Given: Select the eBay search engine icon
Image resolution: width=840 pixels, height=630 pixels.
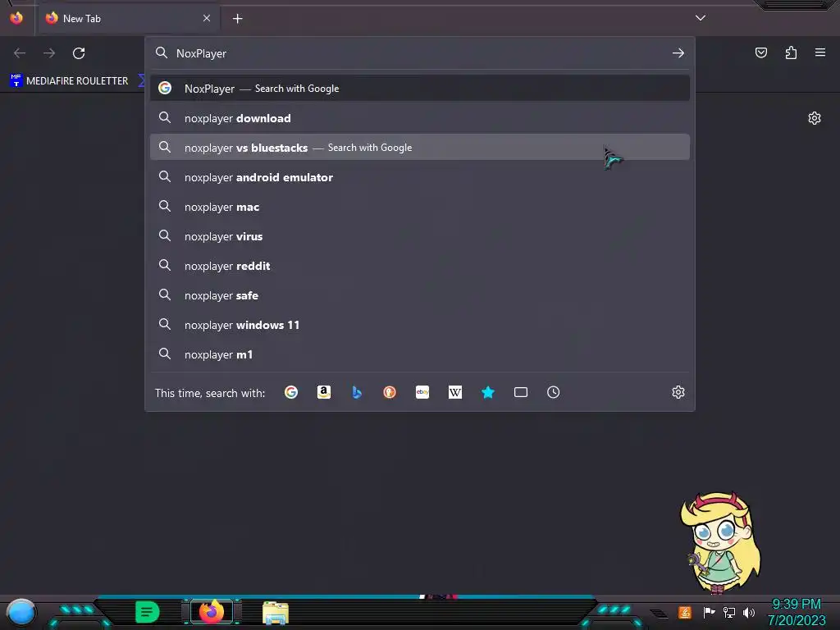Looking at the screenshot, I should point(422,392).
